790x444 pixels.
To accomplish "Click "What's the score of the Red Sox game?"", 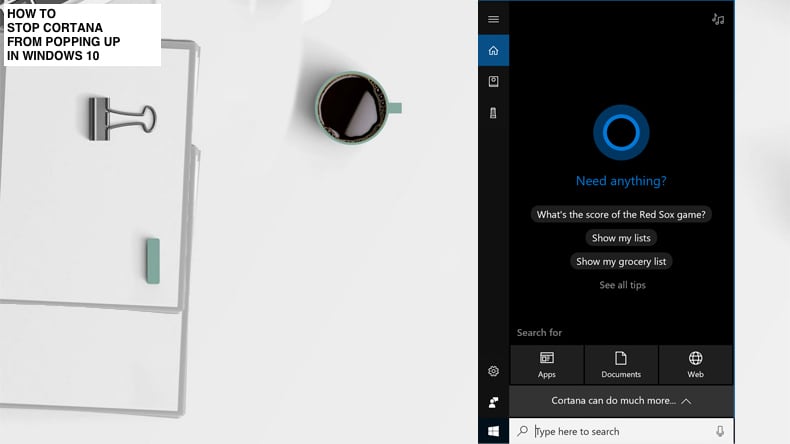I will (621, 214).
